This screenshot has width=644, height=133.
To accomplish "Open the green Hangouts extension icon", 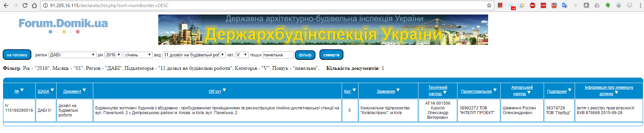I will pyautogui.click(x=608, y=5).
